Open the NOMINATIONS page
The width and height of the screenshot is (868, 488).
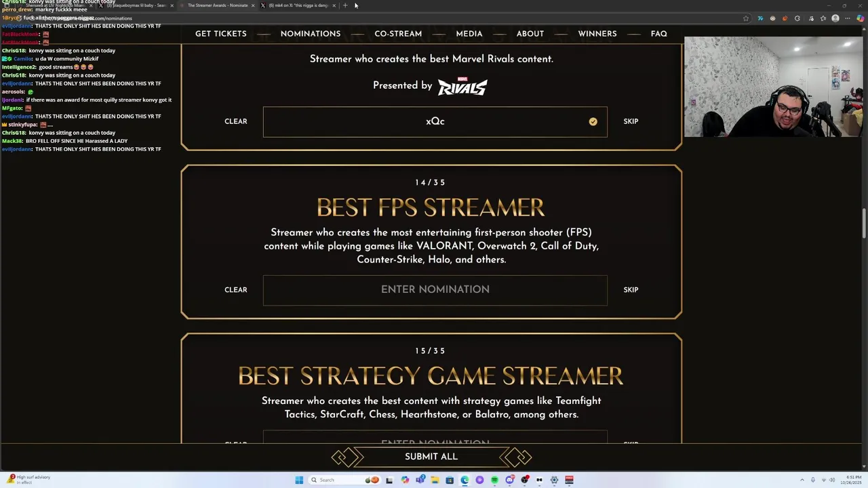(x=311, y=33)
